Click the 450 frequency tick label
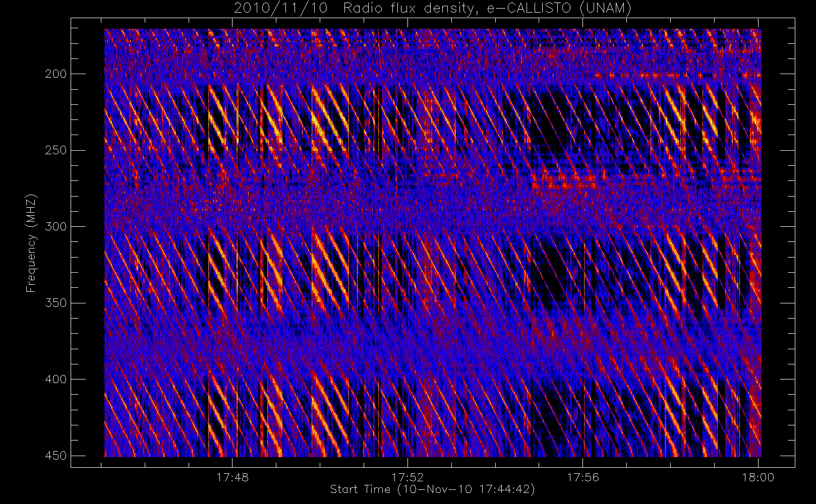 55,456
